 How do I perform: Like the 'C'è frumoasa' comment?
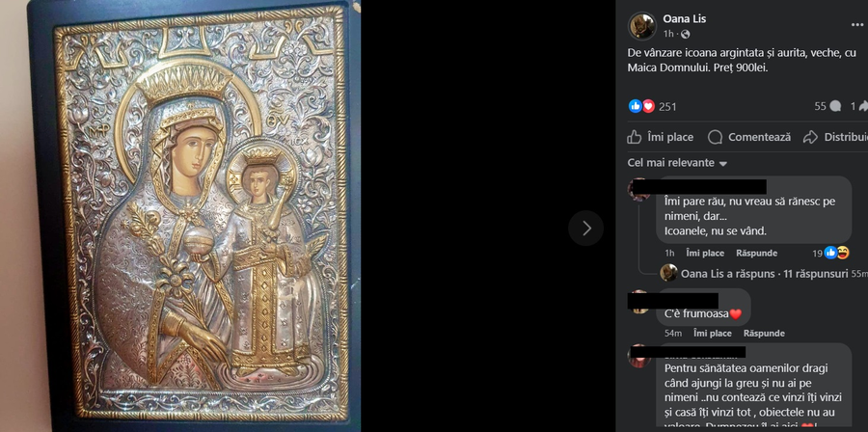pos(713,334)
